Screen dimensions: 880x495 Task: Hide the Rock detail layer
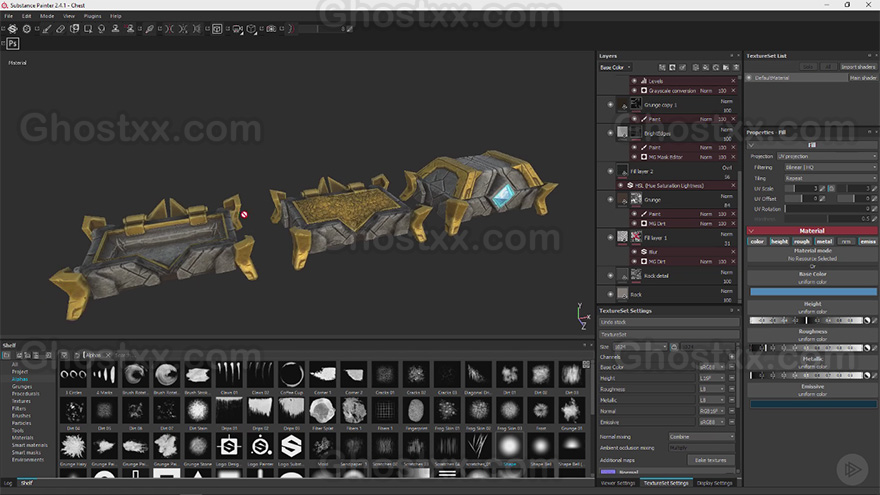tap(611, 276)
